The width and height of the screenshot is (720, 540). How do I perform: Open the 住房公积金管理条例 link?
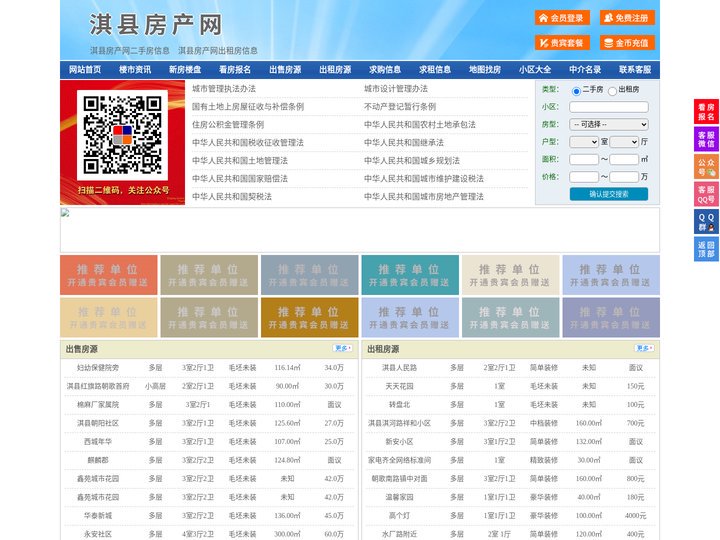pos(228,124)
